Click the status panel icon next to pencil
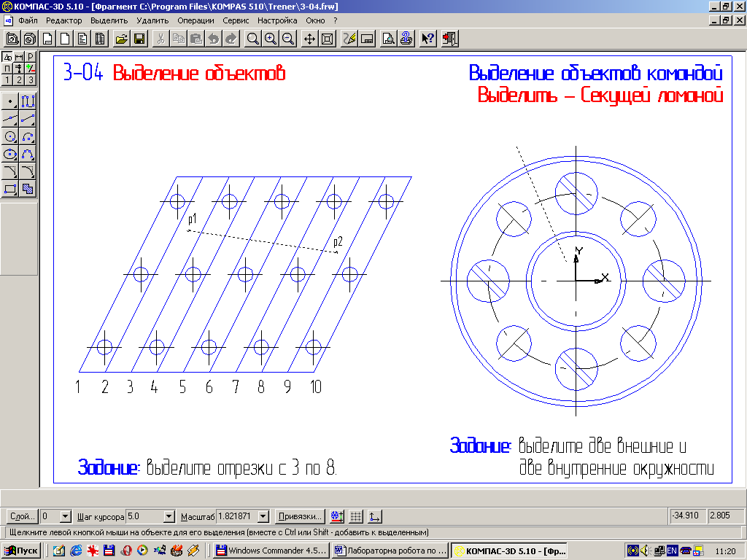 [x=367, y=39]
